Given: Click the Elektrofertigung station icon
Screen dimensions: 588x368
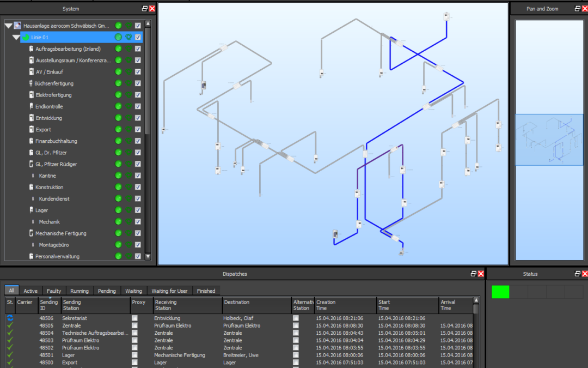Looking at the screenshot, I should (x=32, y=95).
